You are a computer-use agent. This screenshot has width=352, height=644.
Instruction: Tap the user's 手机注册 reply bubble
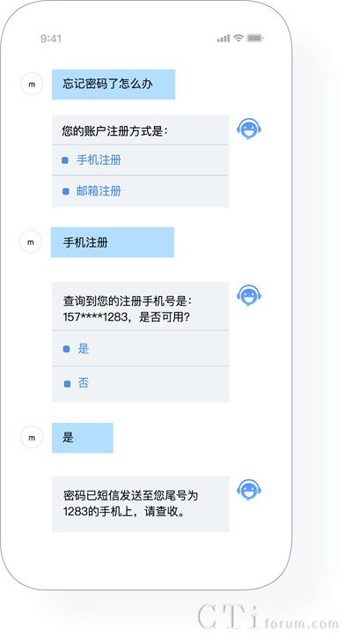click(113, 242)
